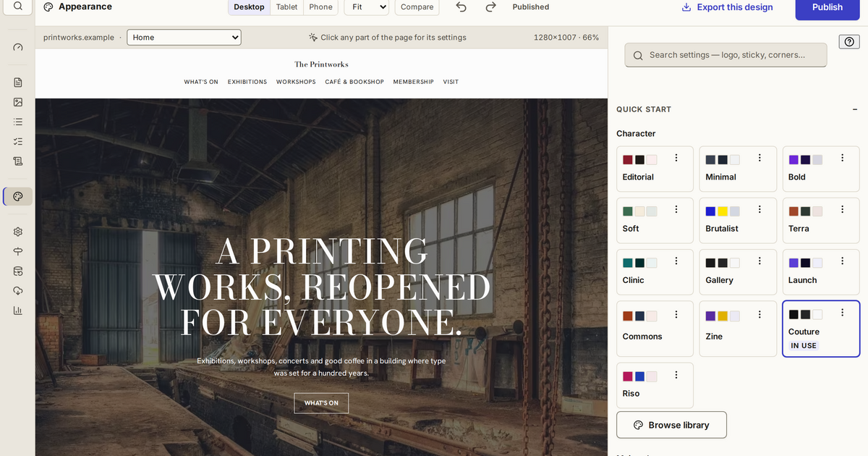Toggle the Compare button
The image size is (868, 456).
point(417,7)
